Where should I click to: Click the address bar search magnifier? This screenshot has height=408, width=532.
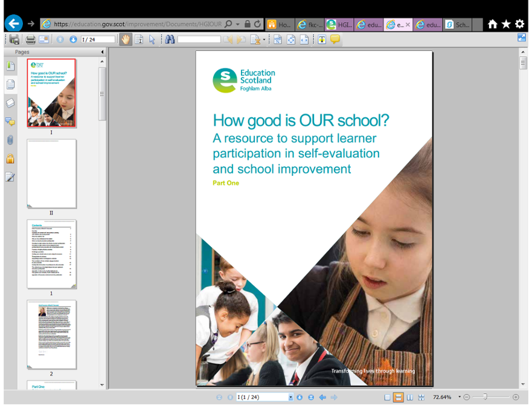point(229,24)
